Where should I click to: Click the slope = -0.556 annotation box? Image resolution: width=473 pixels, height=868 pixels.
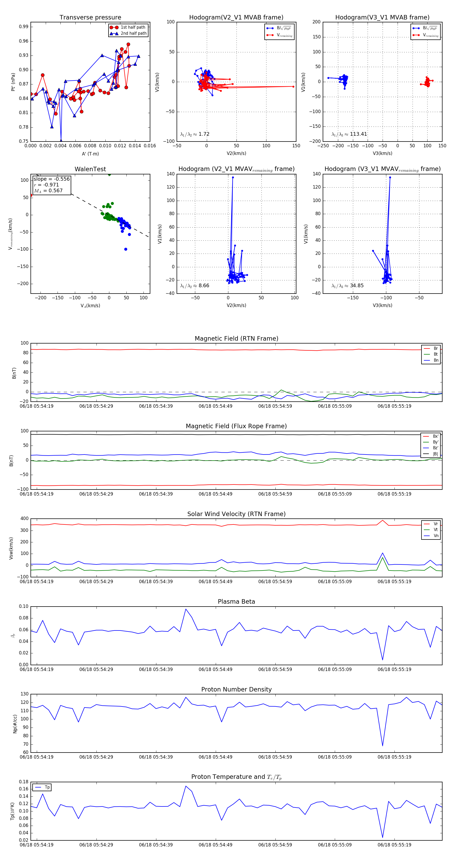click(52, 185)
